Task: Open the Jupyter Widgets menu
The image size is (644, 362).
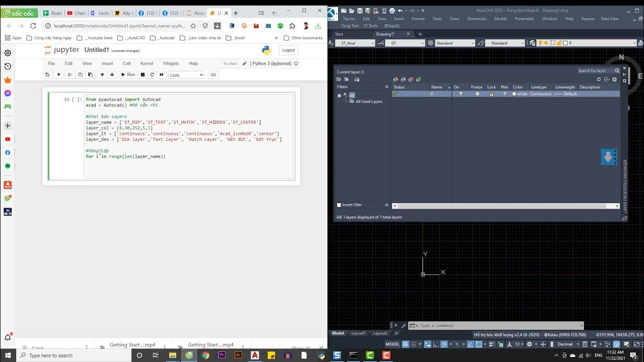Action: 171,63
